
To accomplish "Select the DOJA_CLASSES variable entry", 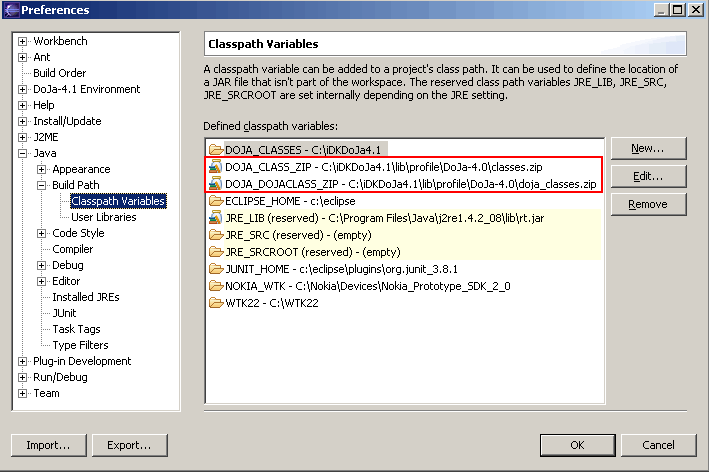I will [303, 150].
